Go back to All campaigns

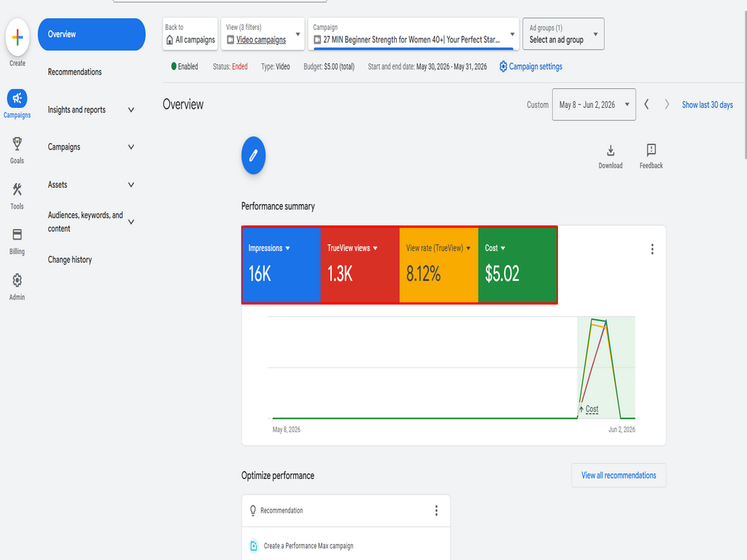190,34
